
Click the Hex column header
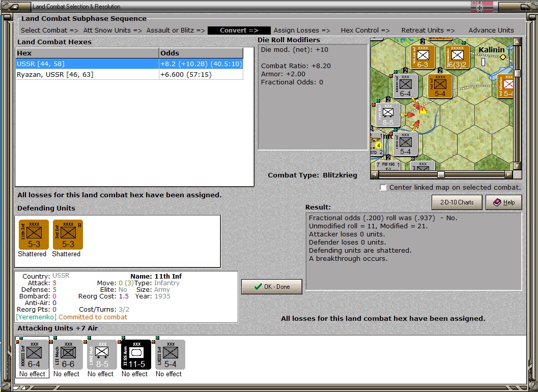(x=87, y=53)
